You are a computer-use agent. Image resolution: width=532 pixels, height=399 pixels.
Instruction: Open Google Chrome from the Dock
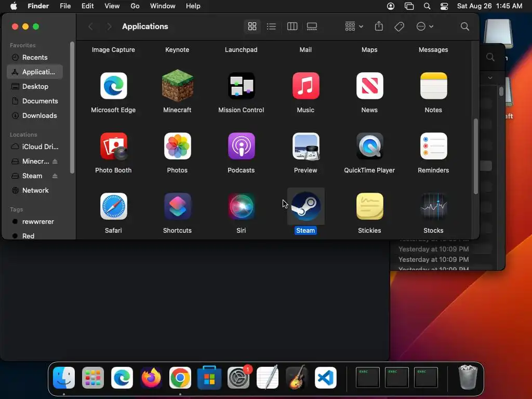(x=180, y=378)
